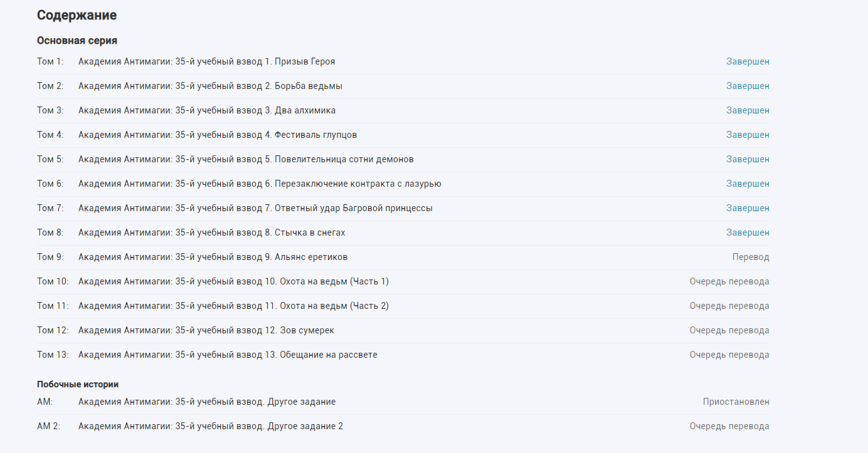Select volume 3 'Два алхимика'
The image size is (868, 453).
point(206,110)
